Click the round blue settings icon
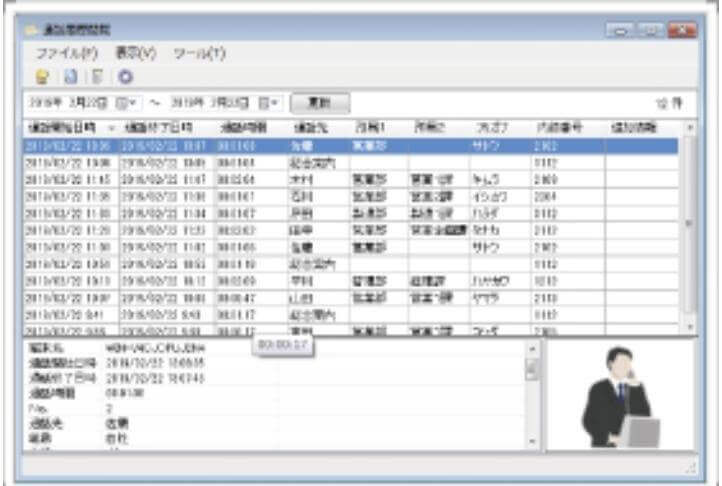This screenshot has height=486, width=722. coord(125,75)
